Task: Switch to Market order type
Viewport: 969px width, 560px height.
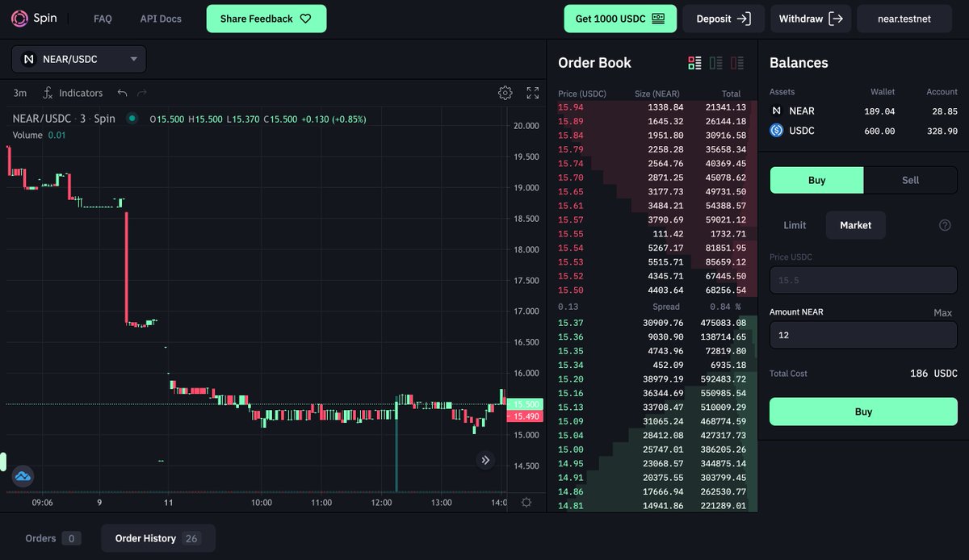Action: [855, 225]
